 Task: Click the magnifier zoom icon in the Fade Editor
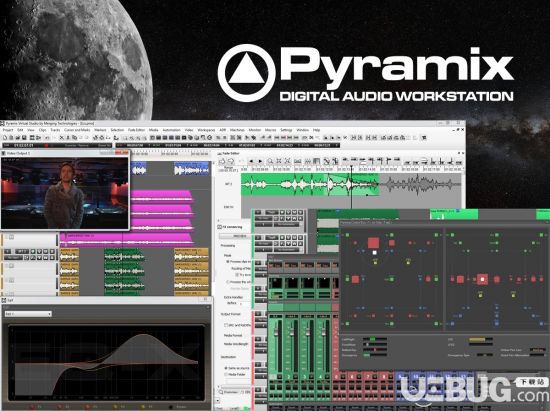(270, 161)
